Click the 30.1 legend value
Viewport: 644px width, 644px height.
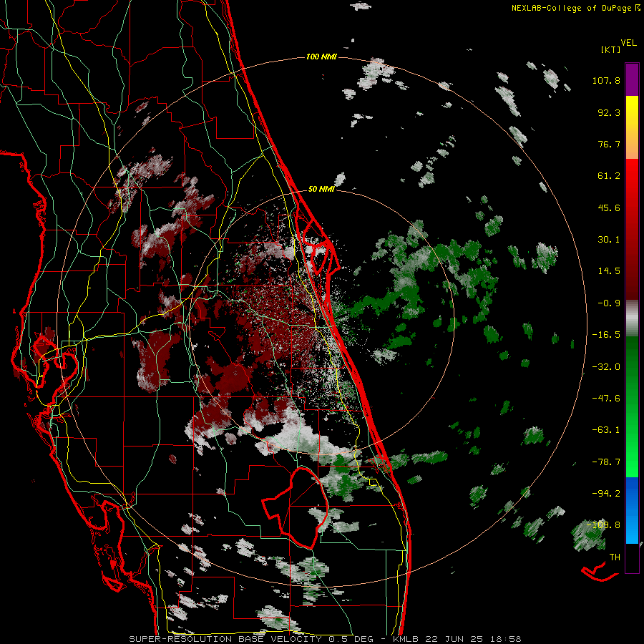click(609, 240)
